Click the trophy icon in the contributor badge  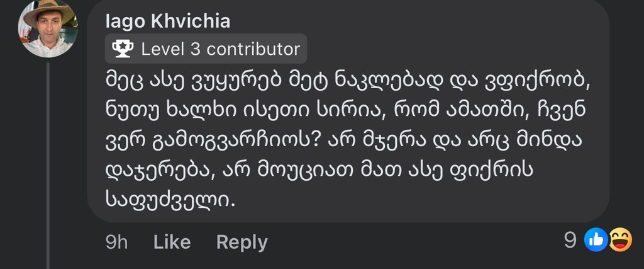(x=123, y=49)
